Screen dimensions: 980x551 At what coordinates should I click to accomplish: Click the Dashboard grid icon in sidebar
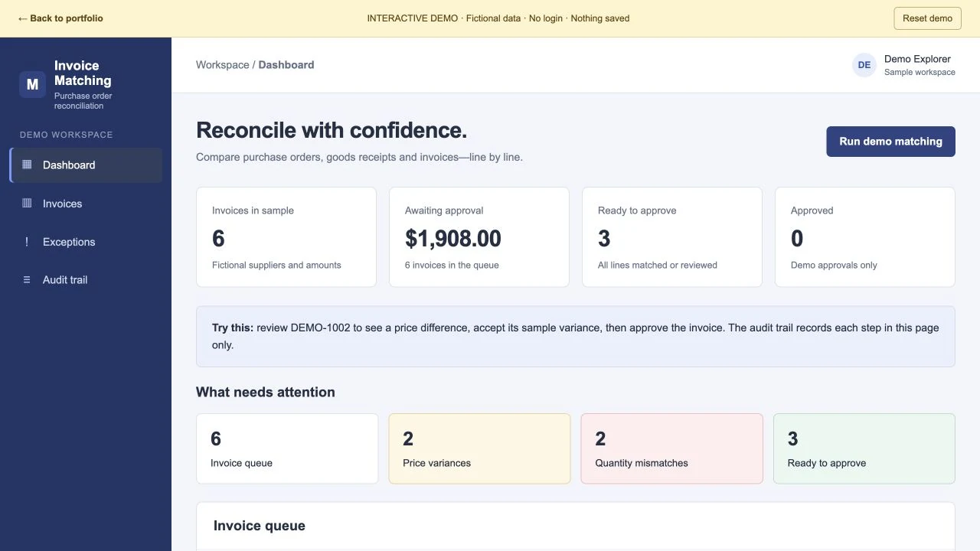click(x=27, y=165)
